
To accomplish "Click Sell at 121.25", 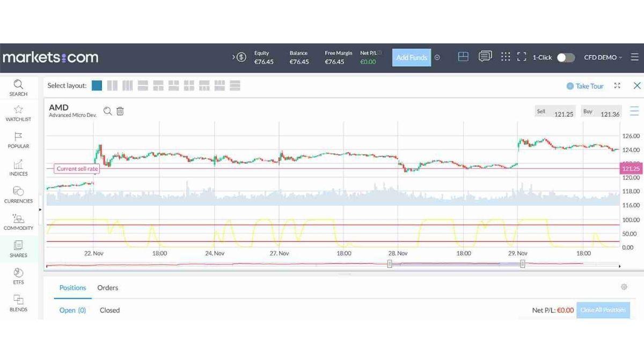I will [x=555, y=112].
